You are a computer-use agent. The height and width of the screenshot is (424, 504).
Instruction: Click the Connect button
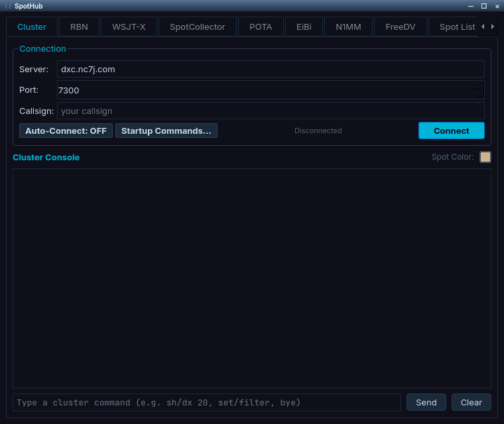click(452, 131)
